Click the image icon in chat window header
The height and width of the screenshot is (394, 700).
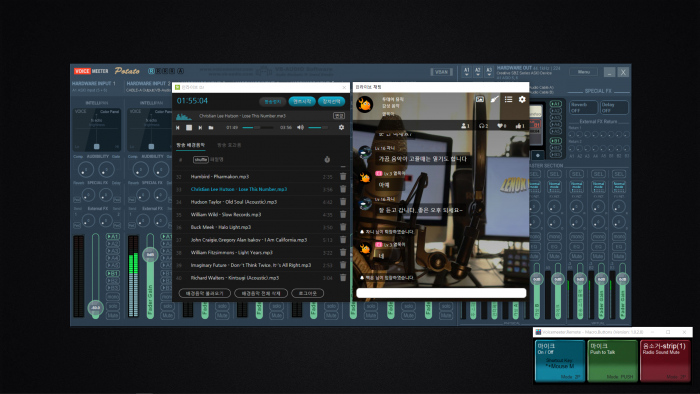pyautogui.click(x=479, y=99)
